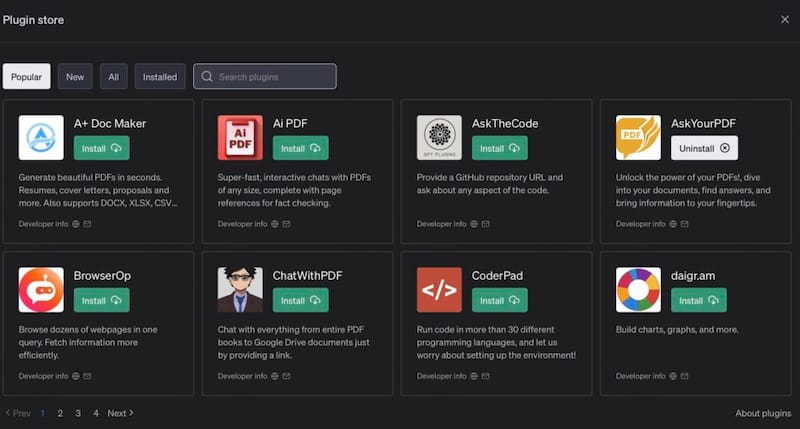Open ChatWithPDF developer email icon

pyautogui.click(x=286, y=376)
